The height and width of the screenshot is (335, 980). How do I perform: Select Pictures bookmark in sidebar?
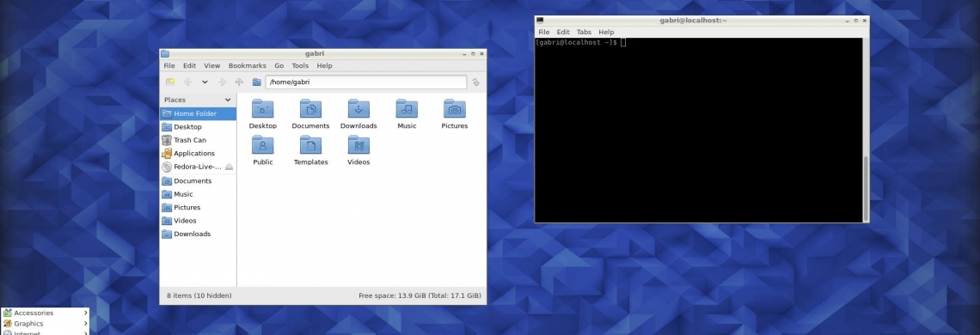[x=198, y=207]
